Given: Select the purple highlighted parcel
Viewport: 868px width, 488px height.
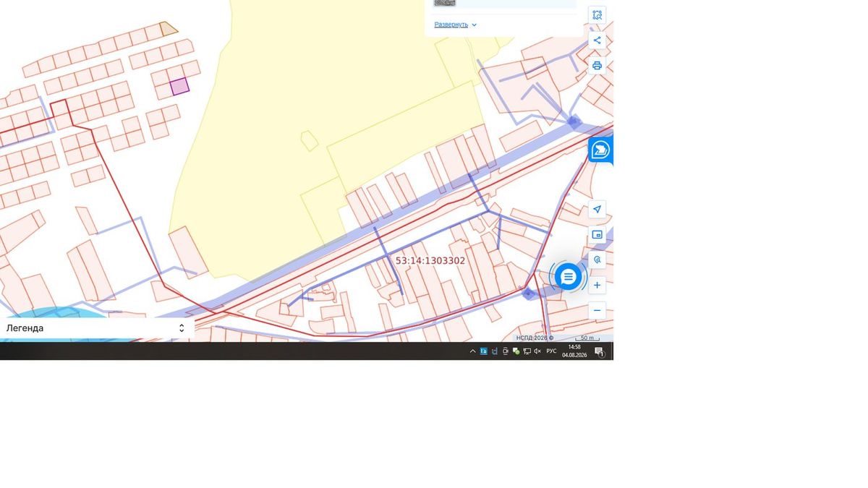Looking at the screenshot, I should (x=179, y=87).
